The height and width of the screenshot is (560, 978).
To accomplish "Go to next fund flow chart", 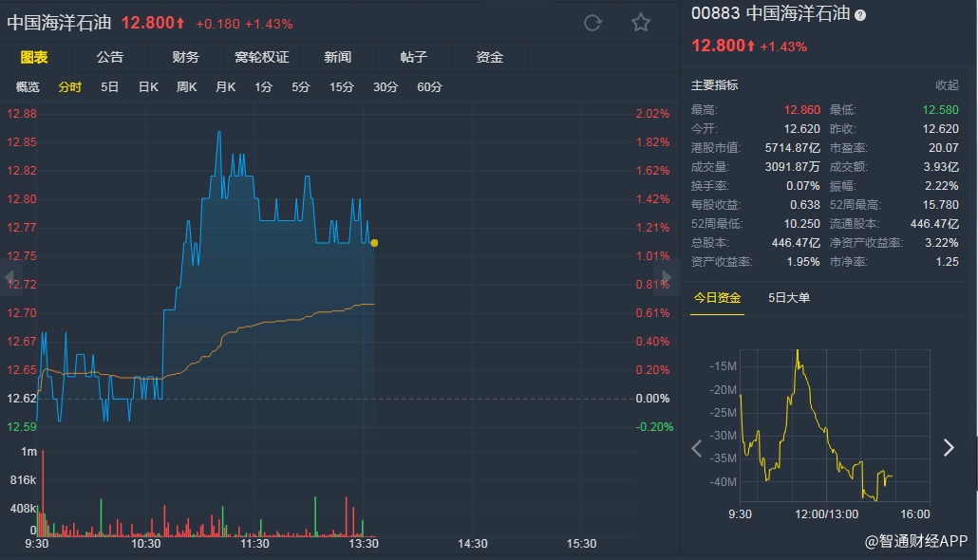I will (948, 448).
